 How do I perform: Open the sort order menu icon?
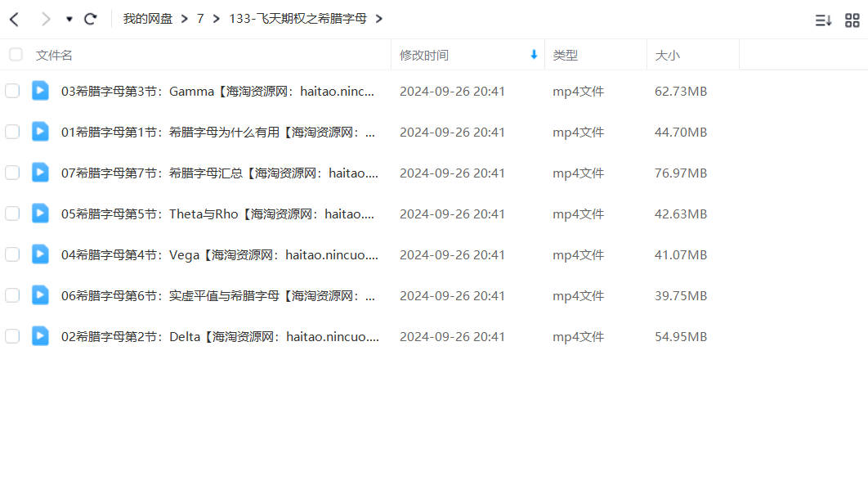pyautogui.click(x=823, y=20)
